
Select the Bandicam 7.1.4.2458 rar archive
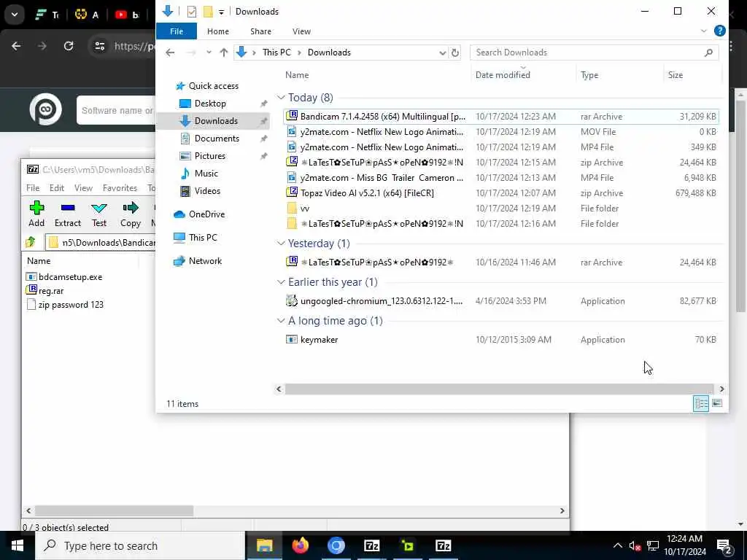click(x=500, y=117)
